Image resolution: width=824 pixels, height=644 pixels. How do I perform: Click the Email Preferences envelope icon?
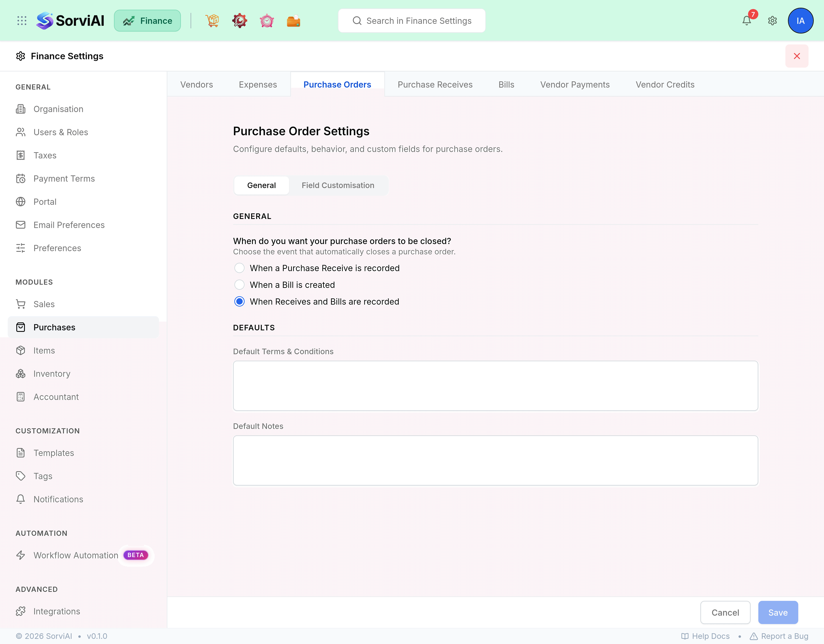[x=21, y=225]
